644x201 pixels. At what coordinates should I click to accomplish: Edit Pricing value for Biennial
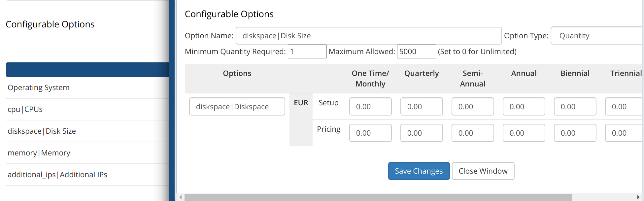tap(575, 133)
